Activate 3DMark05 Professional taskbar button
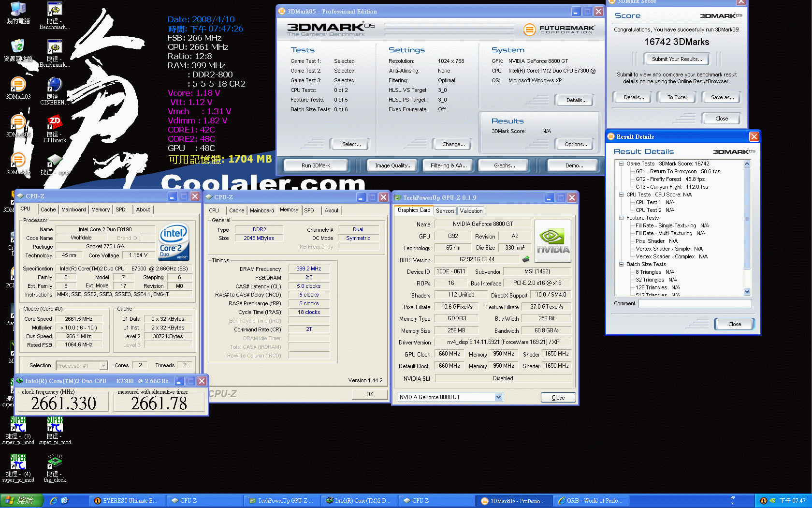The width and height of the screenshot is (812, 508). coord(514,501)
